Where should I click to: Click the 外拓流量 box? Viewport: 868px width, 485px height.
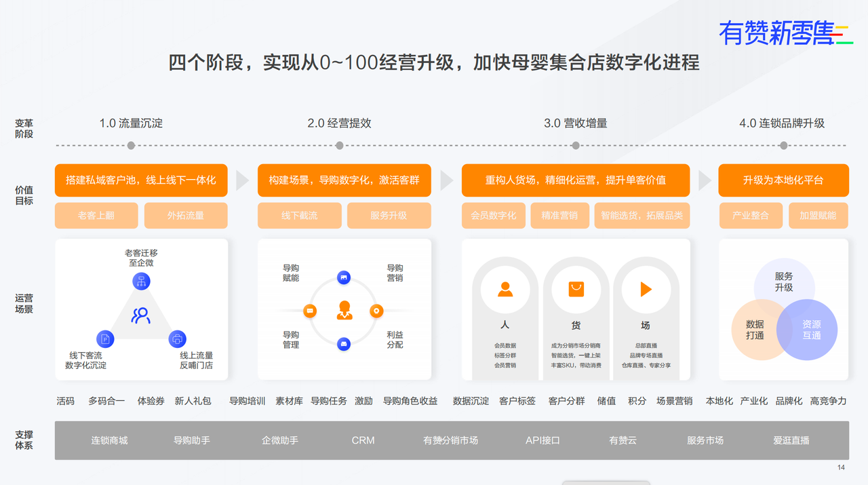(x=186, y=216)
